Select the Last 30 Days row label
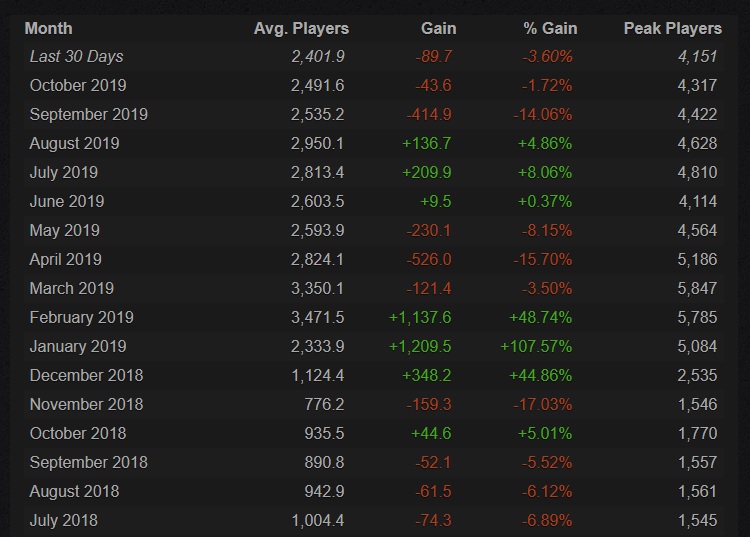 (77, 57)
